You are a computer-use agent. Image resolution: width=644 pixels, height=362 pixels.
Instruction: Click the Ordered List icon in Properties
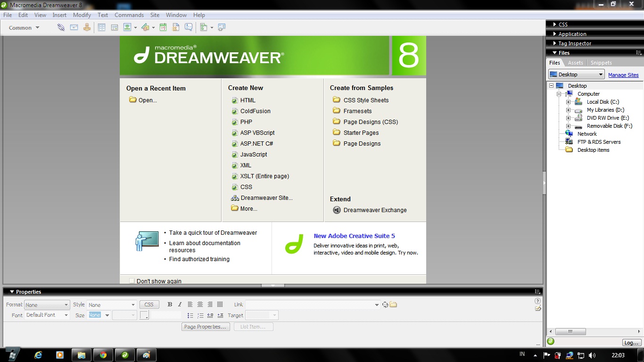[x=200, y=315]
